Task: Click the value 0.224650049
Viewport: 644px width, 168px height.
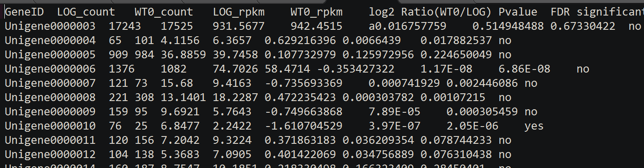Action: (456, 55)
